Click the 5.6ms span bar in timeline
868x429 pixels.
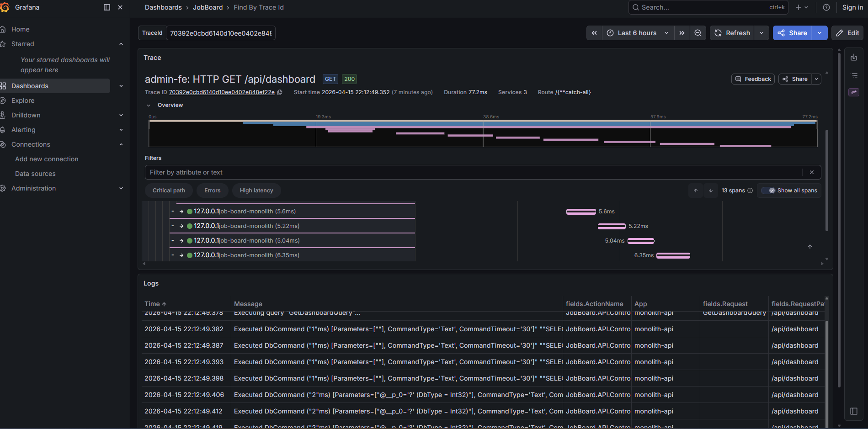tap(580, 212)
